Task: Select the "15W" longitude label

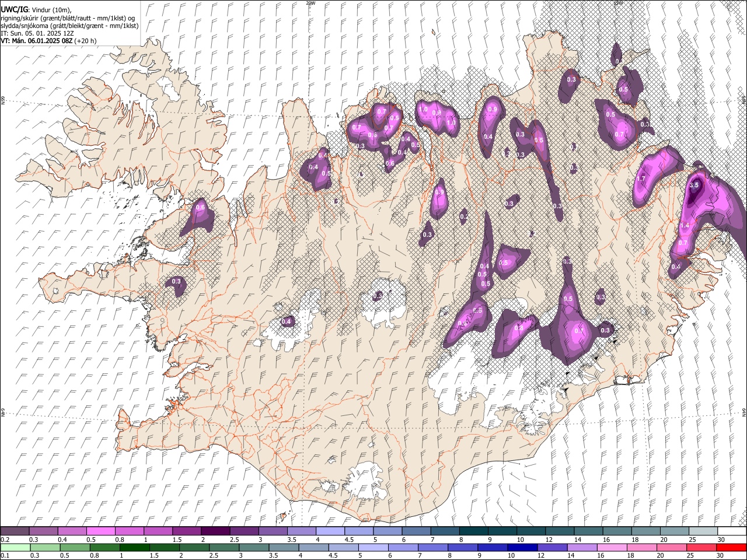Action: [618, 3]
